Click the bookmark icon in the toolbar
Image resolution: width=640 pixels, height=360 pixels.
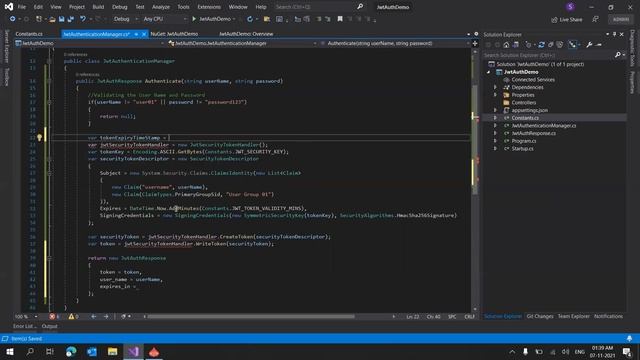(340, 19)
